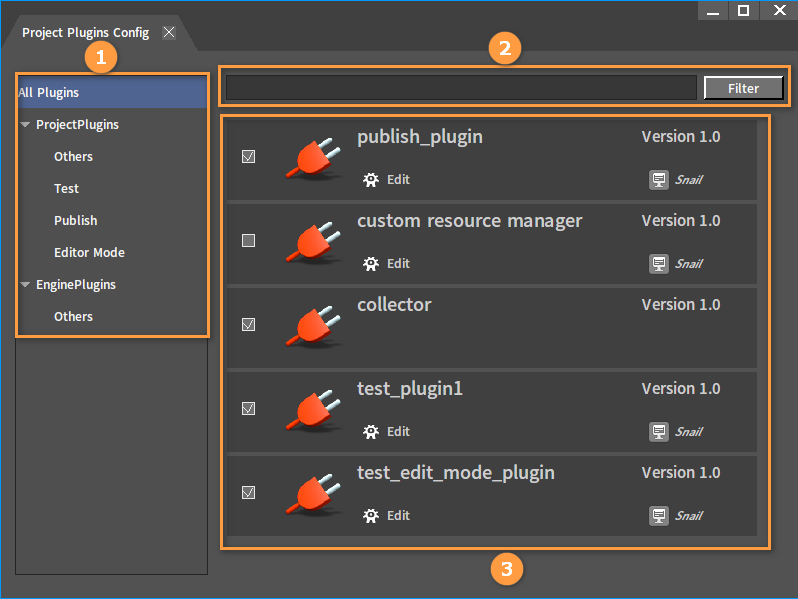Click the publish_plugin title text
This screenshot has height=599, width=798.
click(x=420, y=137)
